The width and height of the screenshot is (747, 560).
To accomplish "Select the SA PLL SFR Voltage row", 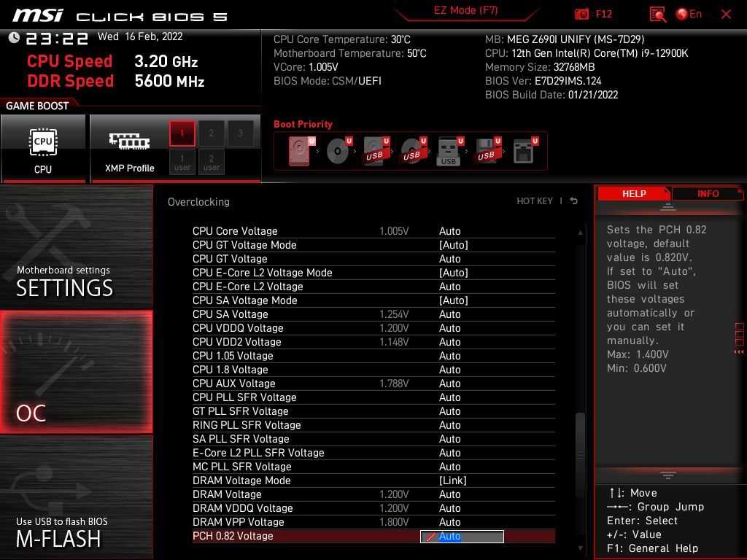I will pos(373,438).
